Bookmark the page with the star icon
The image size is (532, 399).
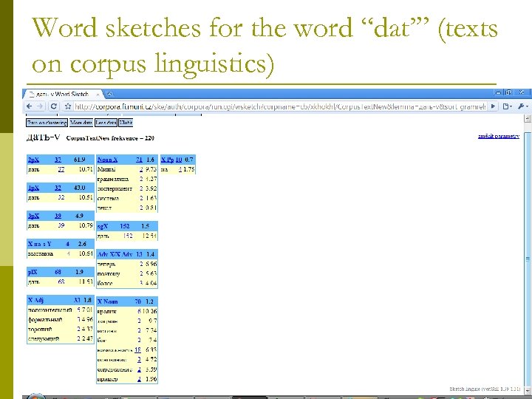point(68,106)
